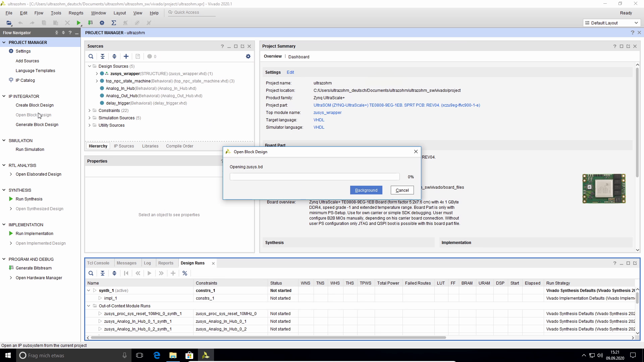Search in the Sources panel
Screen dimensions: 644x362
[91, 56]
